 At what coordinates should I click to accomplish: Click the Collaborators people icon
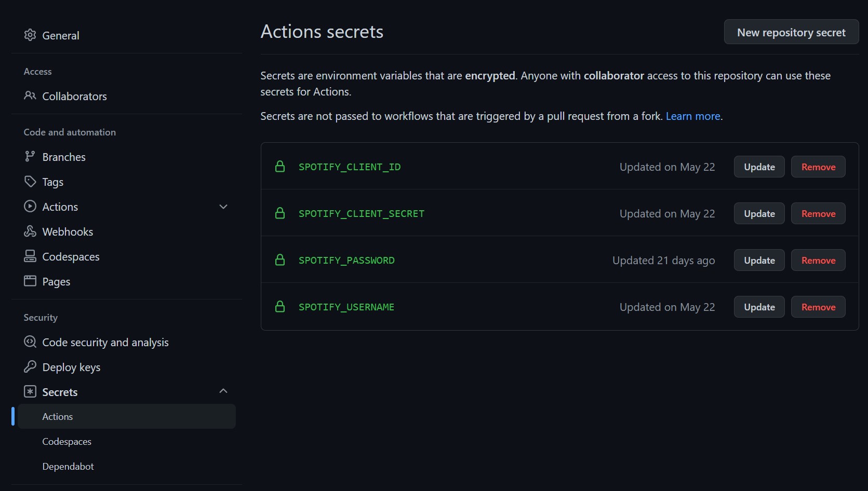(x=30, y=96)
